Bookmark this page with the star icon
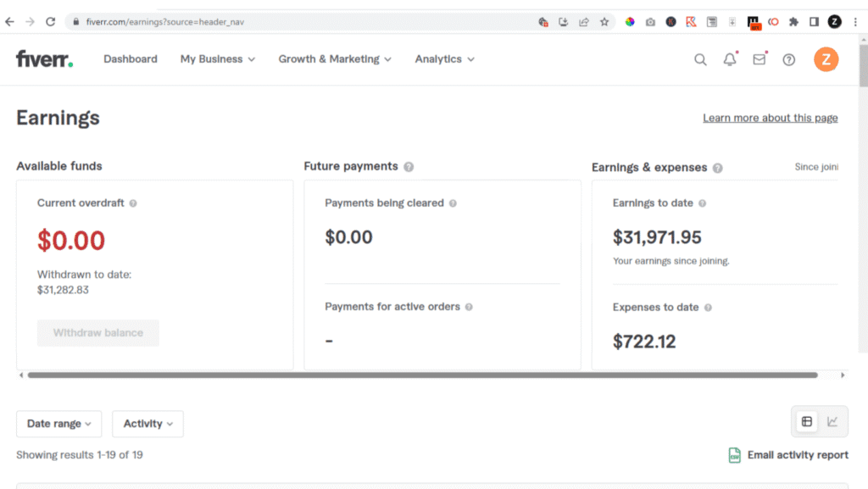The height and width of the screenshot is (489, 868). click(x=604, y=22)
